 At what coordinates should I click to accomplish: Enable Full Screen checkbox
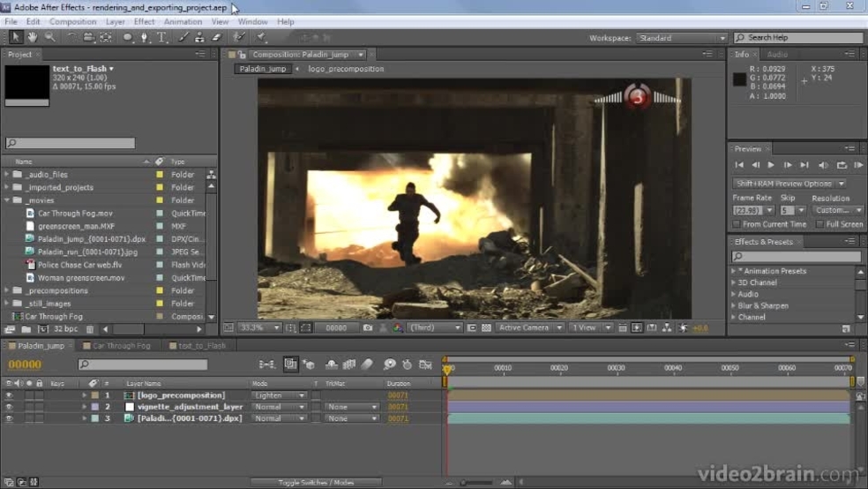(819, 224)
